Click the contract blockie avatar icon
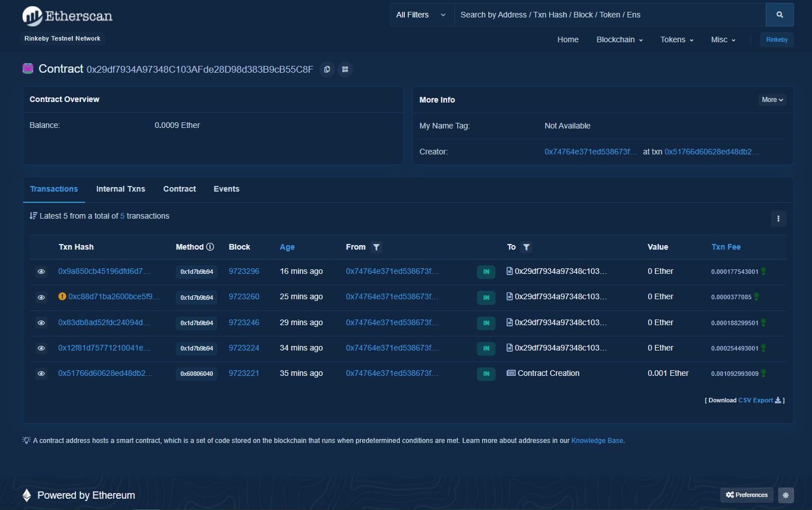This screenshot has width=812, height=510. coord(28,69)
